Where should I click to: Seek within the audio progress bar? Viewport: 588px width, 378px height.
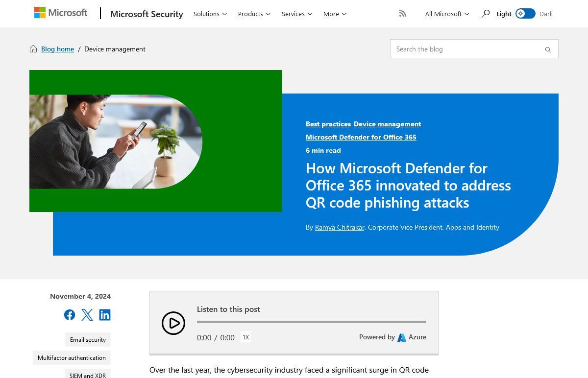tap(312, 322)
